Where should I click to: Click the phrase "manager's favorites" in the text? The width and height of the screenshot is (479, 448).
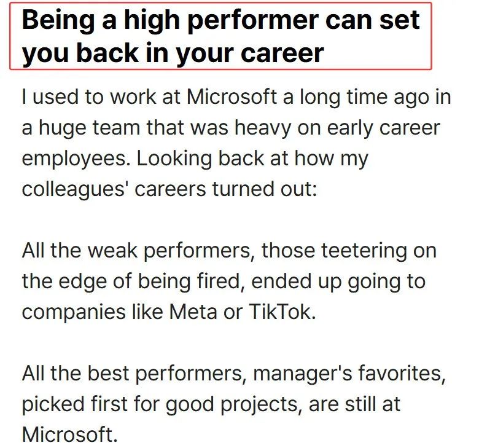(x=349, y=373)
